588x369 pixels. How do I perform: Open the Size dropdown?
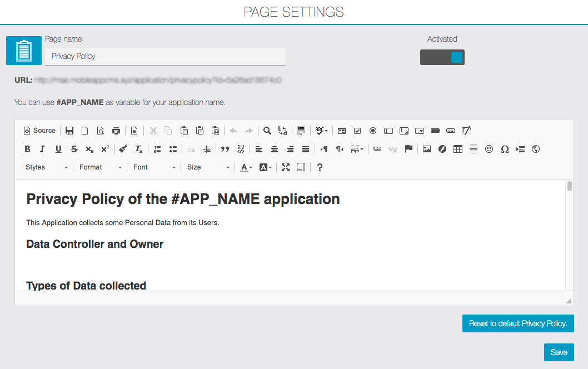coord(208,167)
